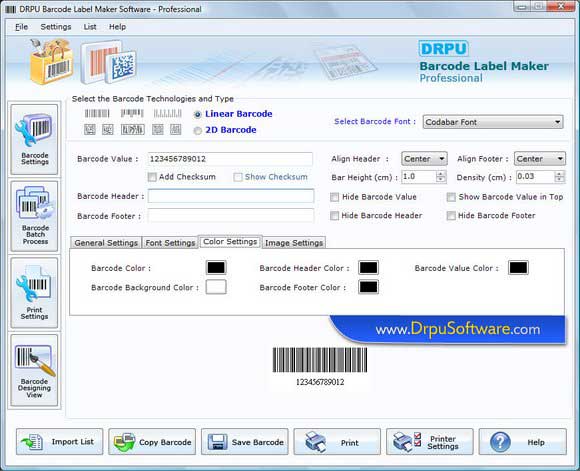Click the Help button at bottom
The width and height of the screenshot is (580, 471).
pos(523,442)
